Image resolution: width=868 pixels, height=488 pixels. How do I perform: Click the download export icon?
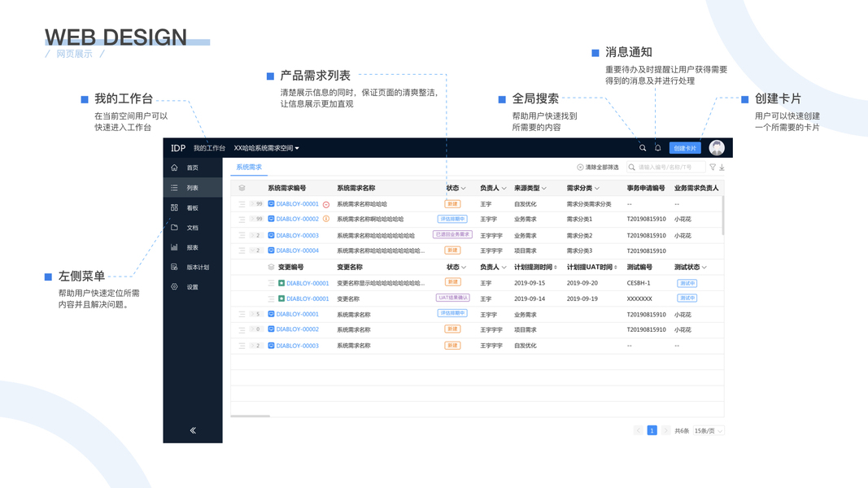pyautogui.click(x=722, y=167)
